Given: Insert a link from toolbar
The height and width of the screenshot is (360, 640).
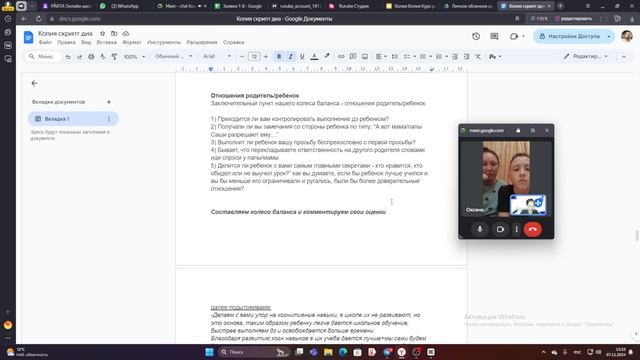Looking at the screenshot, I should pyautogui.click(x=341, y=56).
